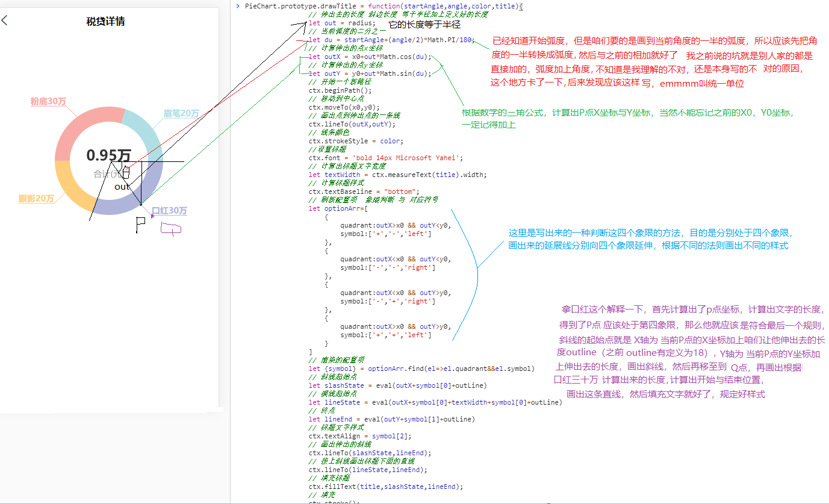
Task: Click the 'ctx.lineTo(outX,outY);' code line
Action: 352,124
